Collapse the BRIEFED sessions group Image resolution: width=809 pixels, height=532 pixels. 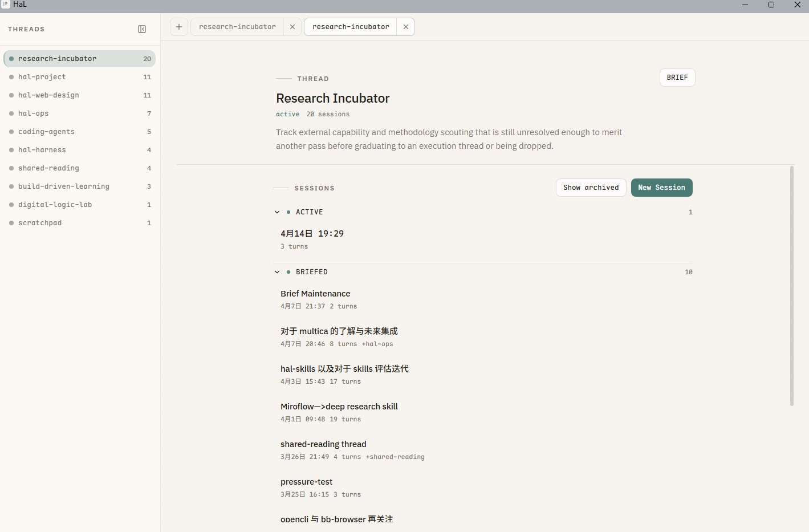tap(277, 272)
